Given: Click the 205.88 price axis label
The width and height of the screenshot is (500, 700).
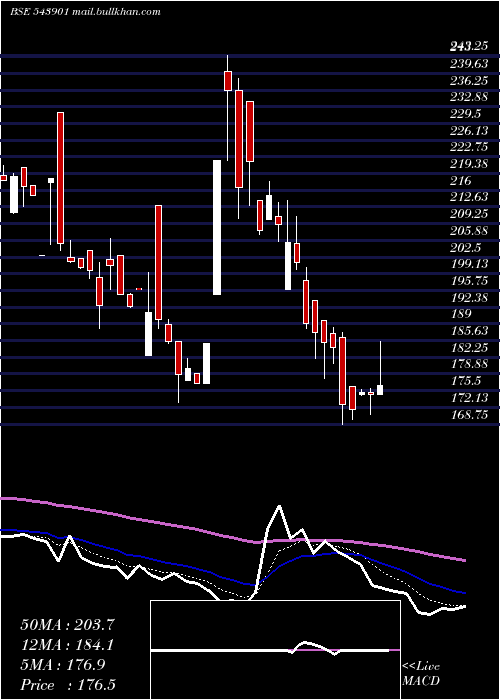Looking at the screenshot, I should coord(469,231).
